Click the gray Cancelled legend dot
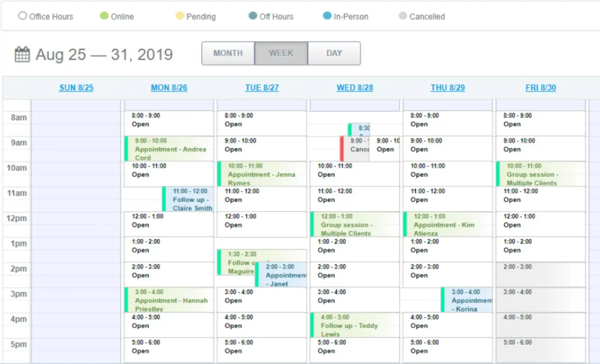Image resolution: width=600 pixels, height=364 pixels. point(402,16)
